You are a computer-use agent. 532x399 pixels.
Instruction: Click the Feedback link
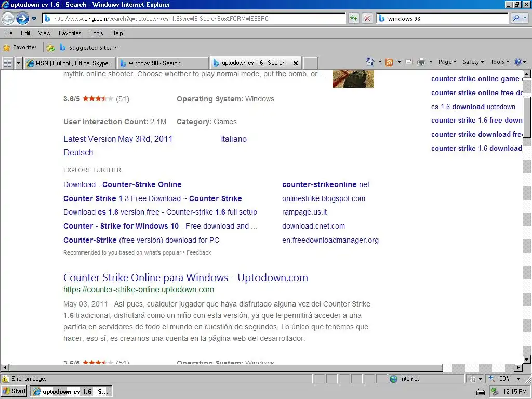point(199,252)
